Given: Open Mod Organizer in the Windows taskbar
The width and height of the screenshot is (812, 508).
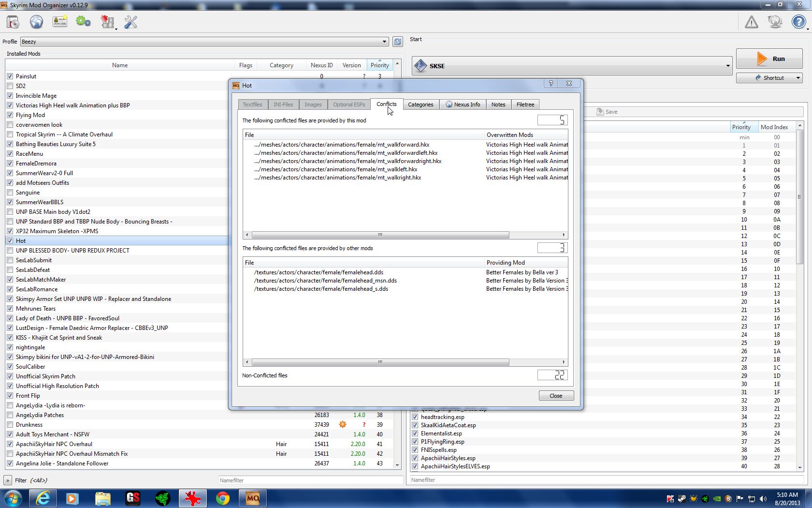Looking at the screenshot, I should pyautogui.click(x=253, y=498).
